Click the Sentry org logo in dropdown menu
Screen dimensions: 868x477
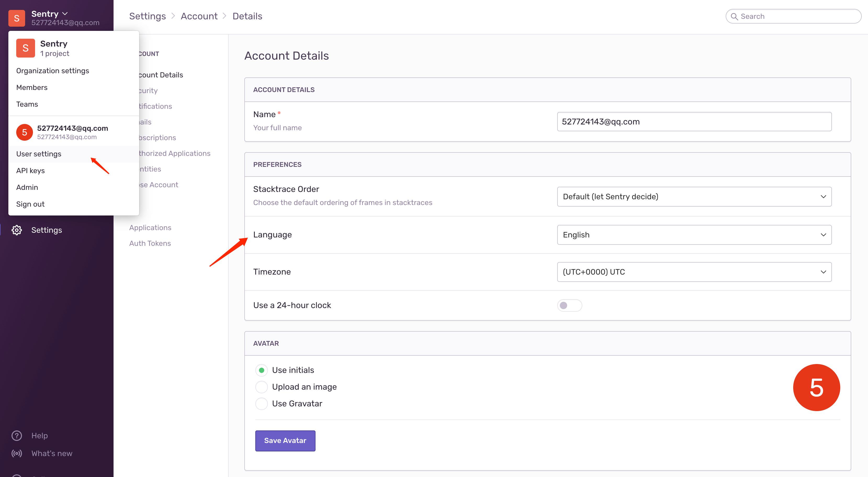click(x=26, y=48)
